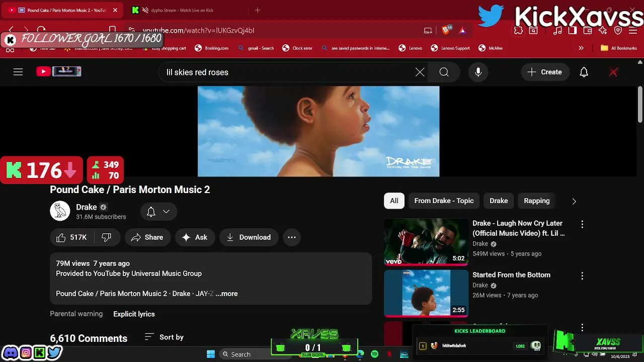The width and height of the screenshot is (644, 362).
Task: Click the cast media icon in the address bar
Action: tap(428, 30)
